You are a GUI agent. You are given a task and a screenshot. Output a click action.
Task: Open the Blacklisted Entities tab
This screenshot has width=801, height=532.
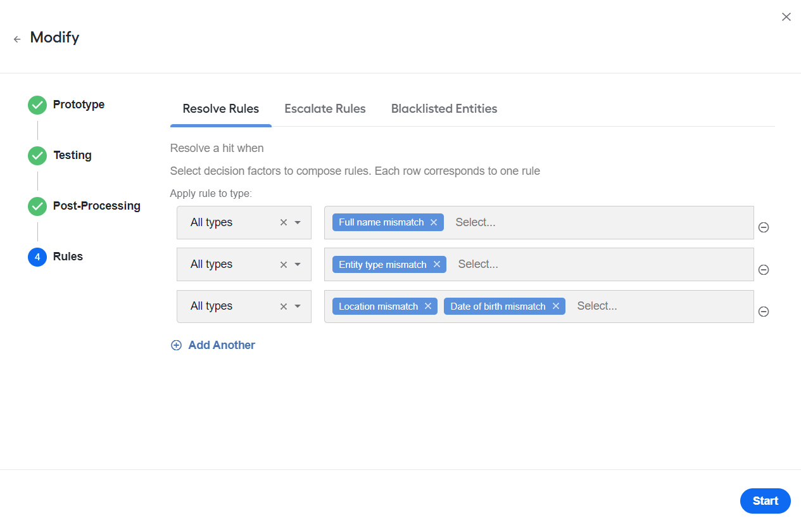pos(444,109)
